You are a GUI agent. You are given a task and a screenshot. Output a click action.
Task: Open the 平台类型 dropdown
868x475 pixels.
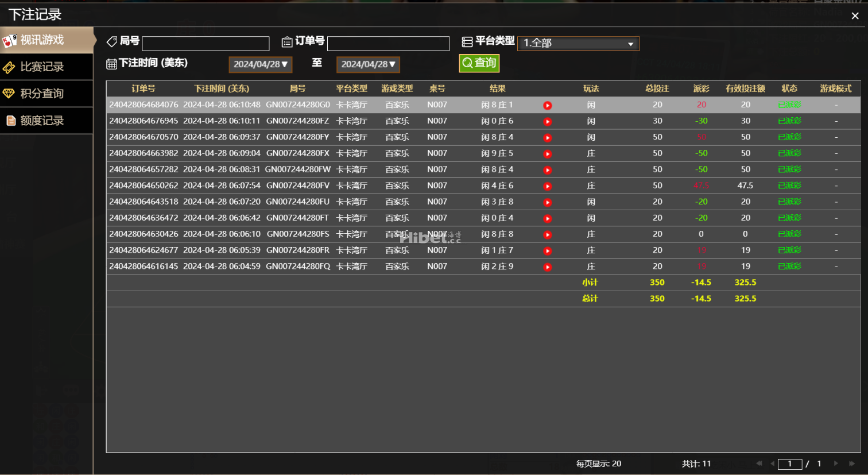578,43
